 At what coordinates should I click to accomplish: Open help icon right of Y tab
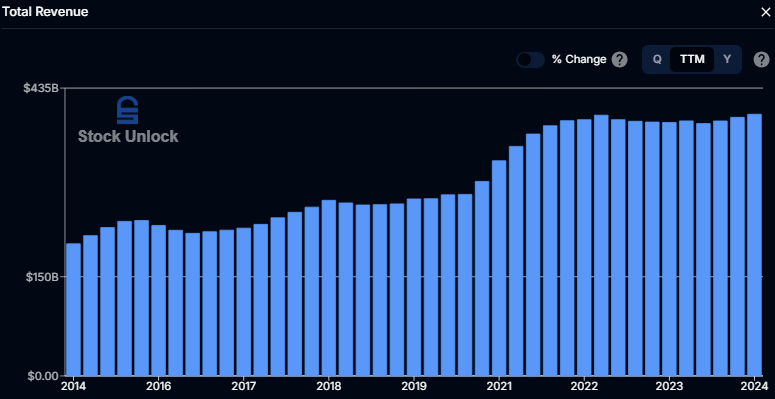[x=761, y=60]
